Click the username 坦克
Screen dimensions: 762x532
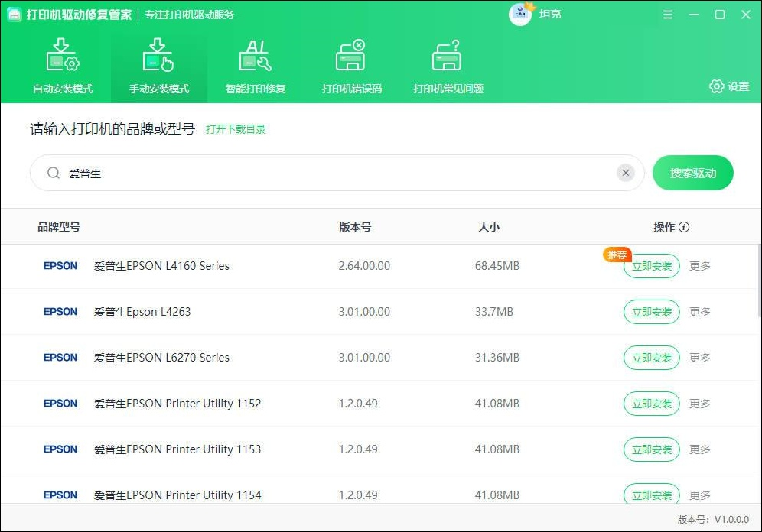click(549, 14)
